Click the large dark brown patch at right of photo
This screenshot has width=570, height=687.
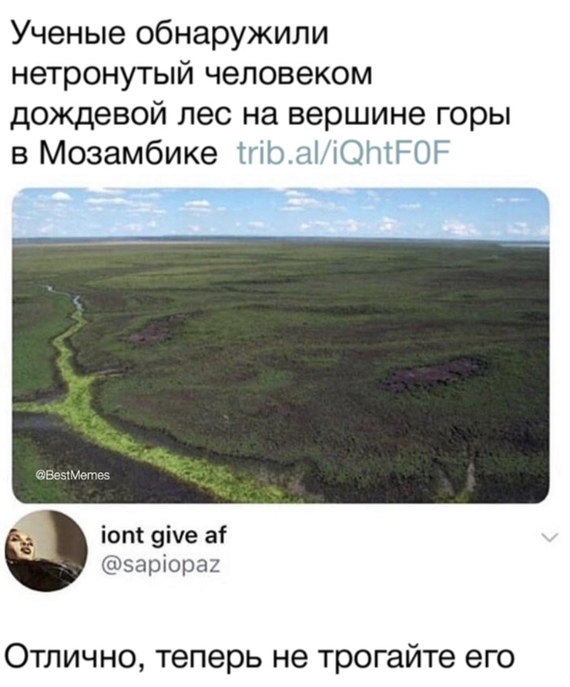click(x=434, y=373)
